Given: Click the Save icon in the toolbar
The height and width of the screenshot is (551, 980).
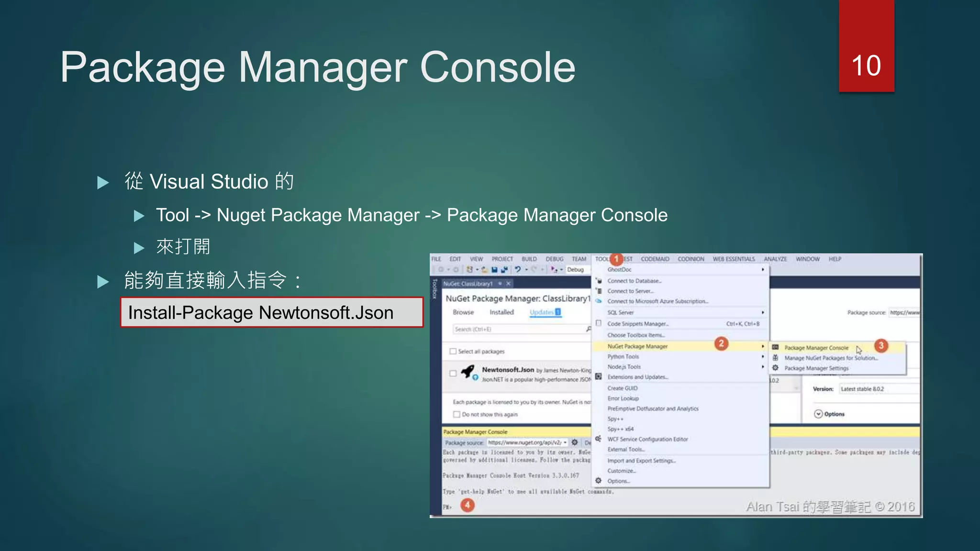Looking at the screenshot, I should pos(494,270).
